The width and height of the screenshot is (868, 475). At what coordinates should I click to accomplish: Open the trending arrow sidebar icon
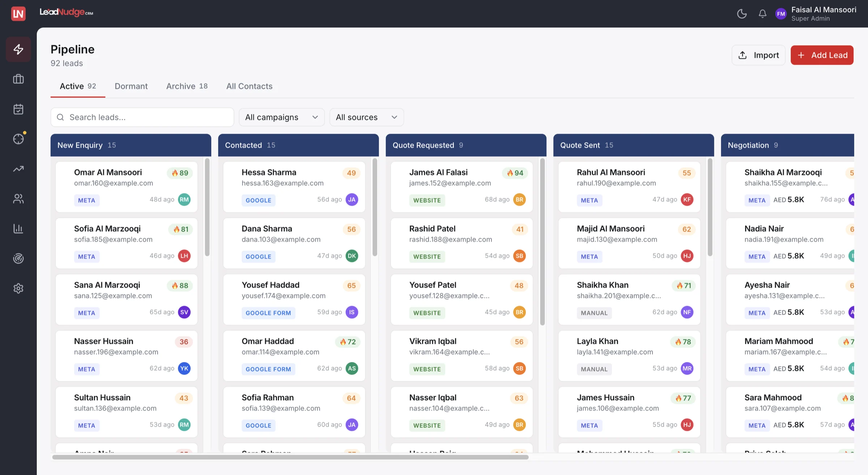pyautogui.click(x=18, y=169)
